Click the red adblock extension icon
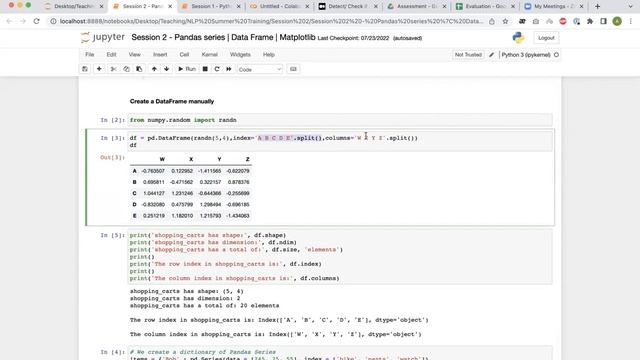 (563, 21)
